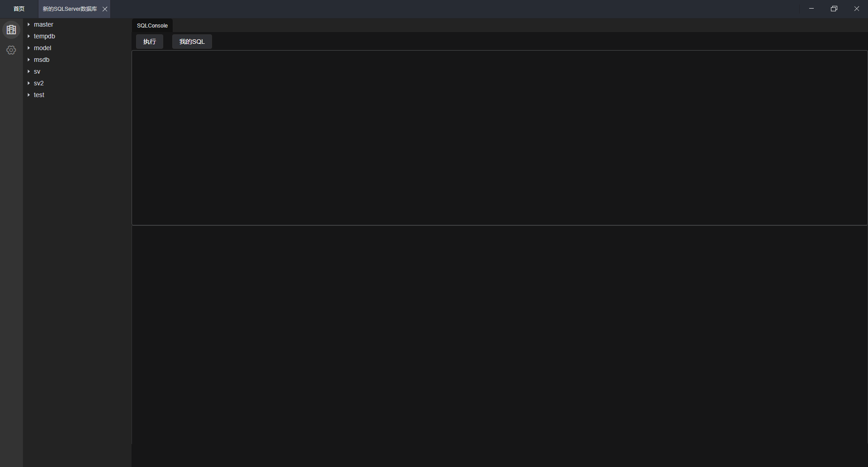Open the database list sidebar icon
Screen dimensions: 868x467
(11, 30)
